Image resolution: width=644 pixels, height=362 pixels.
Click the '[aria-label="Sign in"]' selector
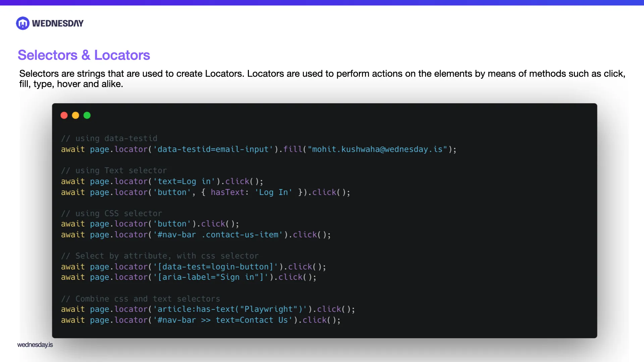211,277
